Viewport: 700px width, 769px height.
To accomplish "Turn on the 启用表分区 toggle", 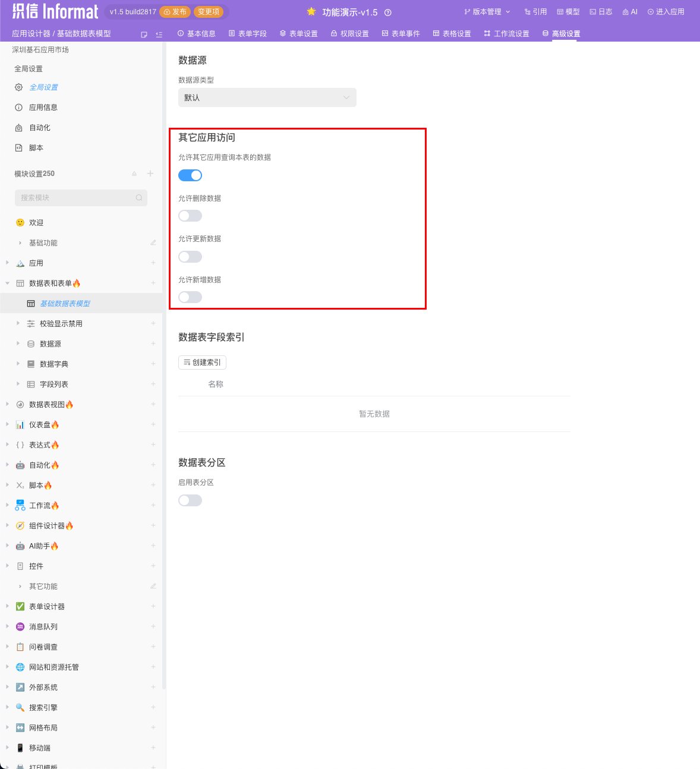I will click(190, 500).
